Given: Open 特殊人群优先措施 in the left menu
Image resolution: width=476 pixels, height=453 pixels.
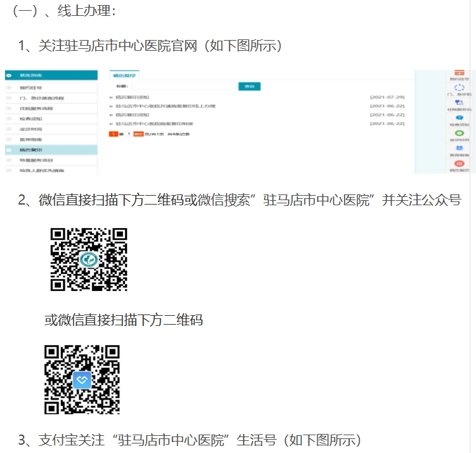Looking at the screenshot, I should (x=51, y=170).
